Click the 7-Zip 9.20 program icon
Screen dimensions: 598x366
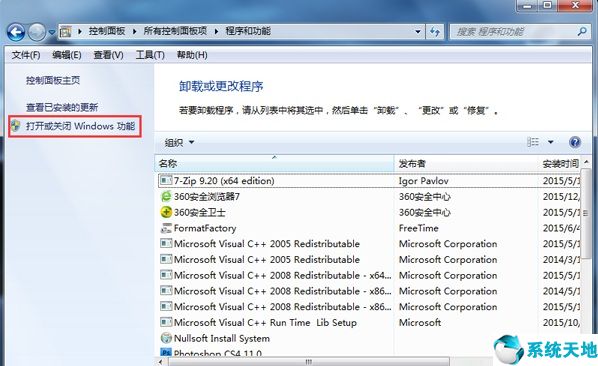click(x=166, y=181)
